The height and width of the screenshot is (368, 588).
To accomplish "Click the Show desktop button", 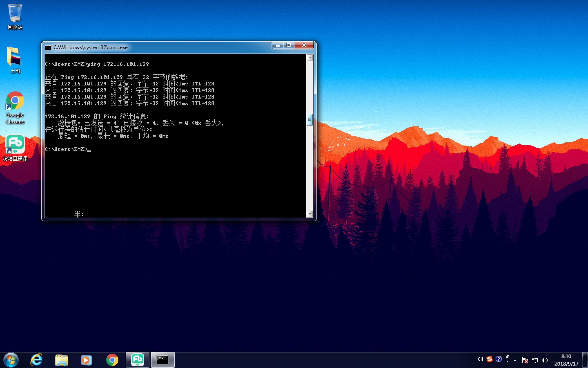I will pyautogui.click(x=585, y=360).
